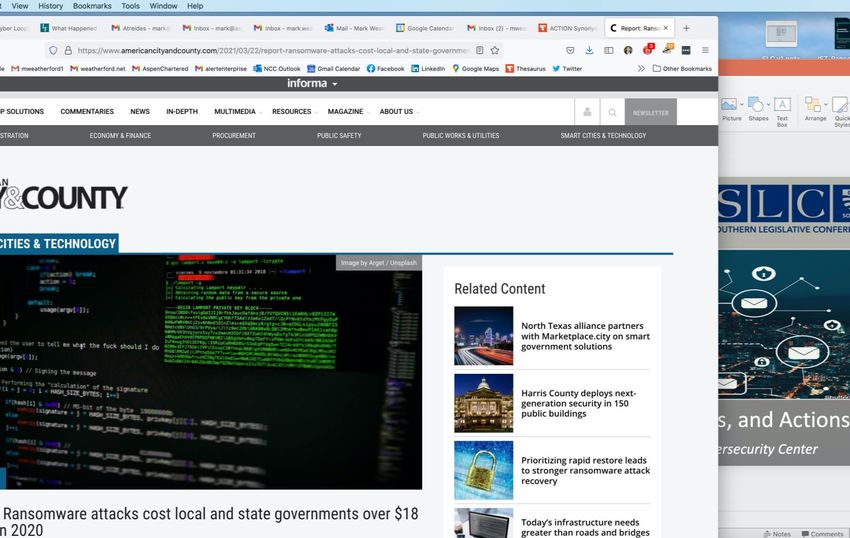850x538 pixels.
Task: Open Notes in the PowerPoint status bar
Action: pyautogui.click(x=777, y=534)
